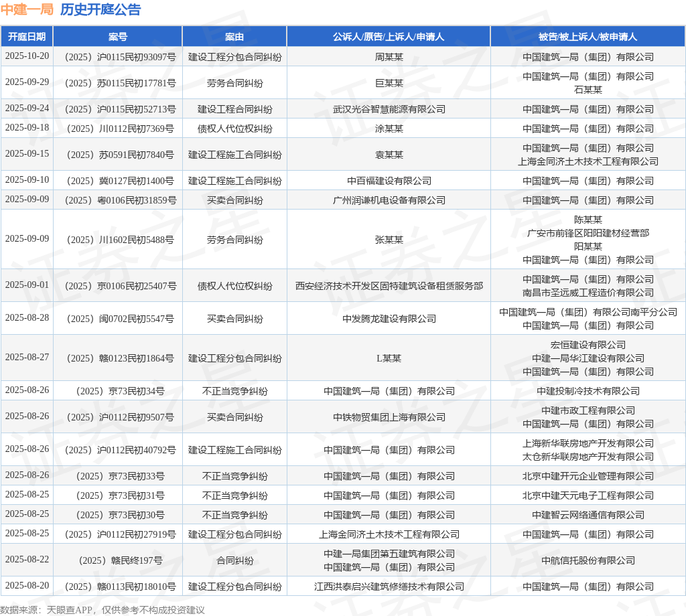Click defendant 宏恒建设有限公司

pyautogui.click(x=588, y=345)
